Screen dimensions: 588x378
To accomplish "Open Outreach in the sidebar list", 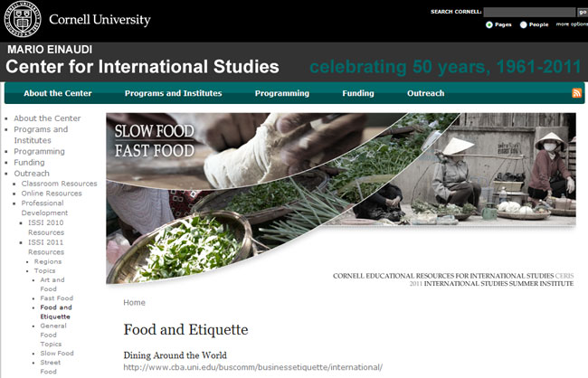I will click(32, 174).
